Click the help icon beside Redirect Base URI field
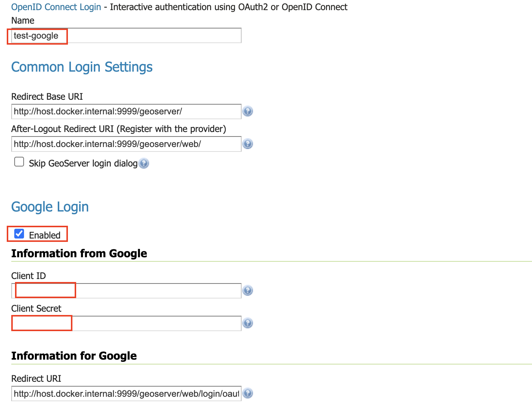This screenshot has width=532, height=414. (x=248, y=111)
